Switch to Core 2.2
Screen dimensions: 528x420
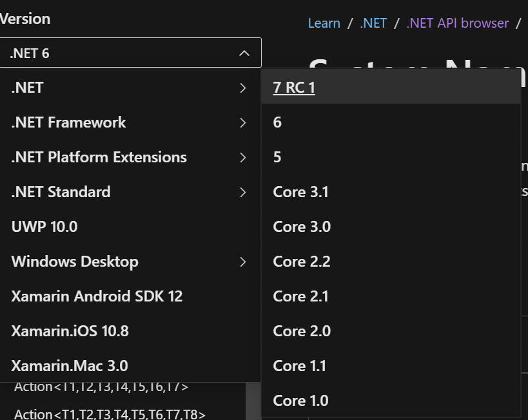[x=301, y=262]
